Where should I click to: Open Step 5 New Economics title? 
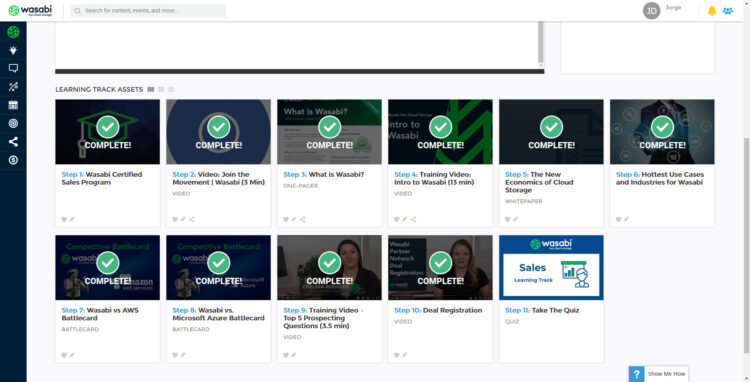click(x=539, y=182)
